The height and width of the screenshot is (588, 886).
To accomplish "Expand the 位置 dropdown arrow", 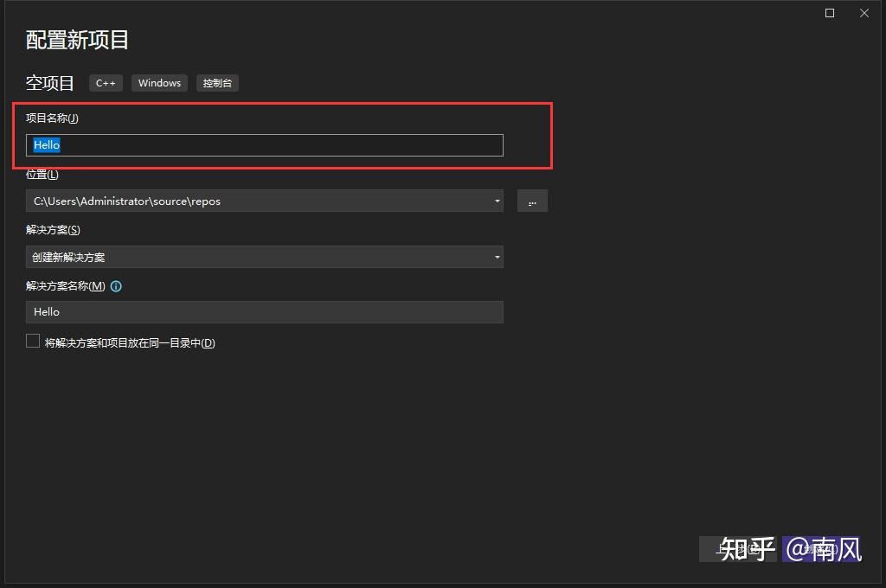I will [497, 201].
